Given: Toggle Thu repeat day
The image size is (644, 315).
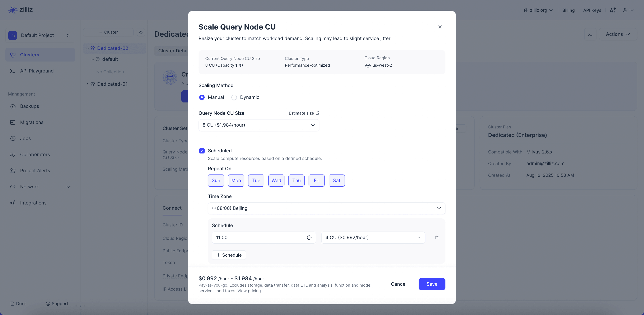Looking at the screenshot, I should [x=297, y=180].
